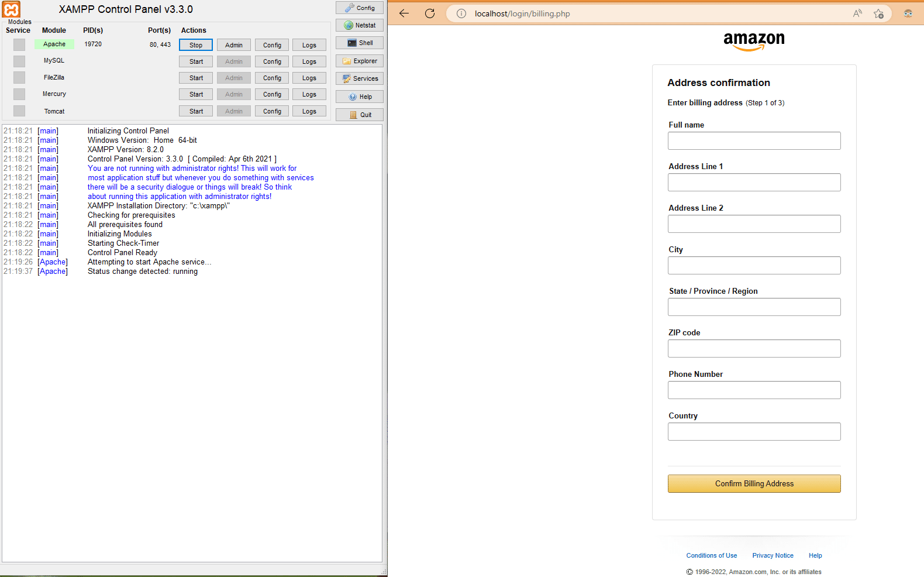Click the XAMPP logo icon in the title area

pyautogui.click(x=12, y=9)
